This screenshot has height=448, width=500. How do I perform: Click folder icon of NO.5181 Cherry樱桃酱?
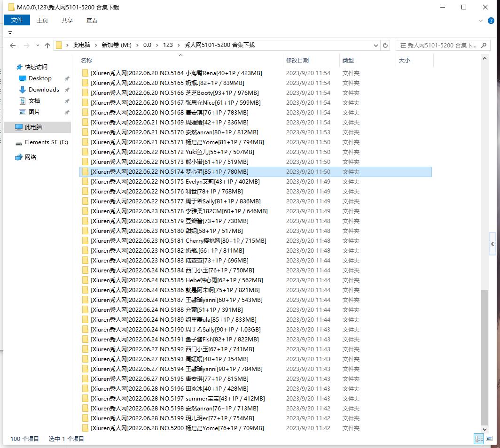pyautogui.click(x=85, y=241)
